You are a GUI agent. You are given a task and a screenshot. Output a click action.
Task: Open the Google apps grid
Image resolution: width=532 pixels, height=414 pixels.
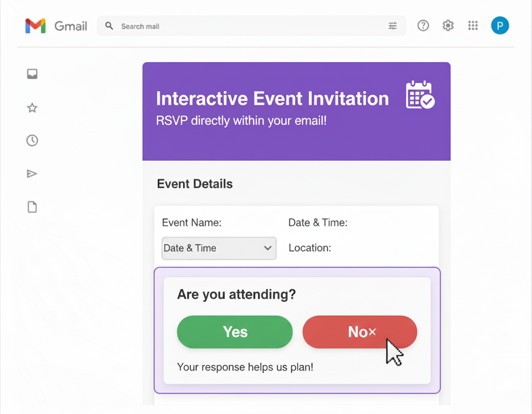point(473,25)
